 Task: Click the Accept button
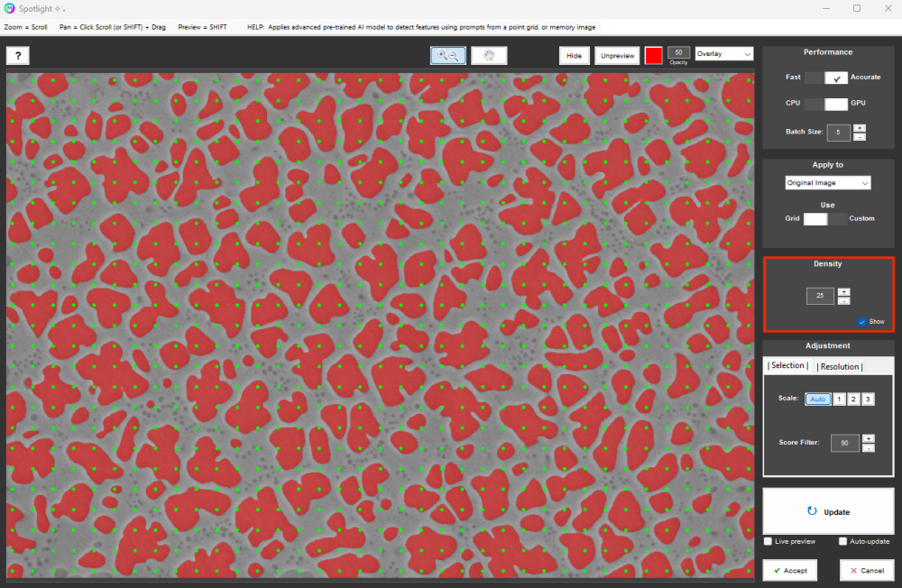click(x=790, y=570)
